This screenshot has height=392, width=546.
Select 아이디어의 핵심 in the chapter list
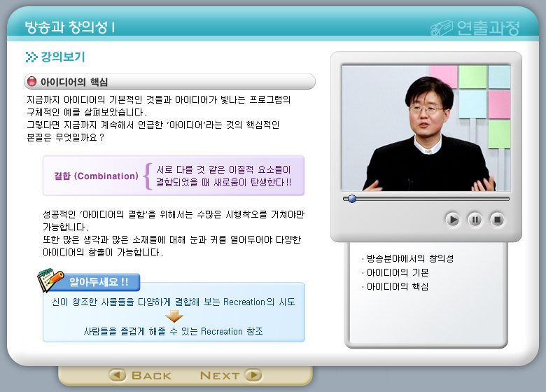pos(397,287)
